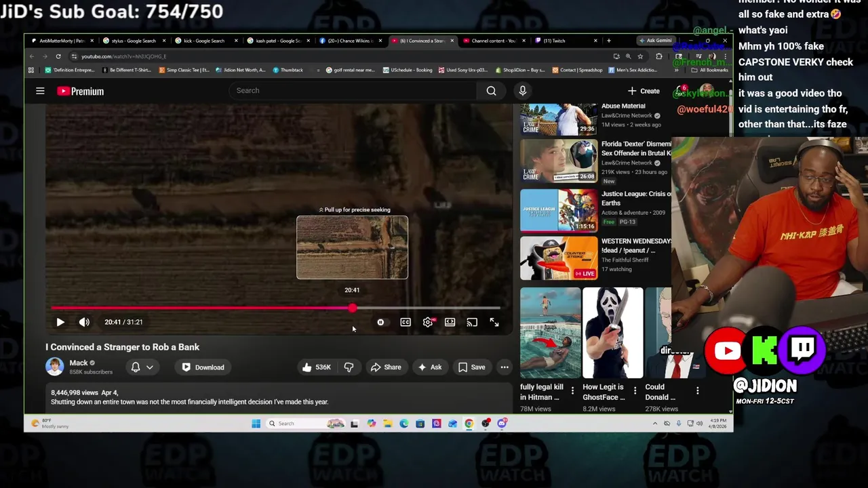Open the Create button
Viewport: 868px width, 488px height.
pos(644,91)
